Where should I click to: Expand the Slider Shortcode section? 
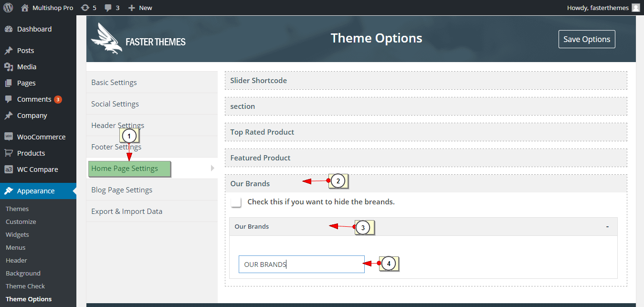tap(426, 81)
